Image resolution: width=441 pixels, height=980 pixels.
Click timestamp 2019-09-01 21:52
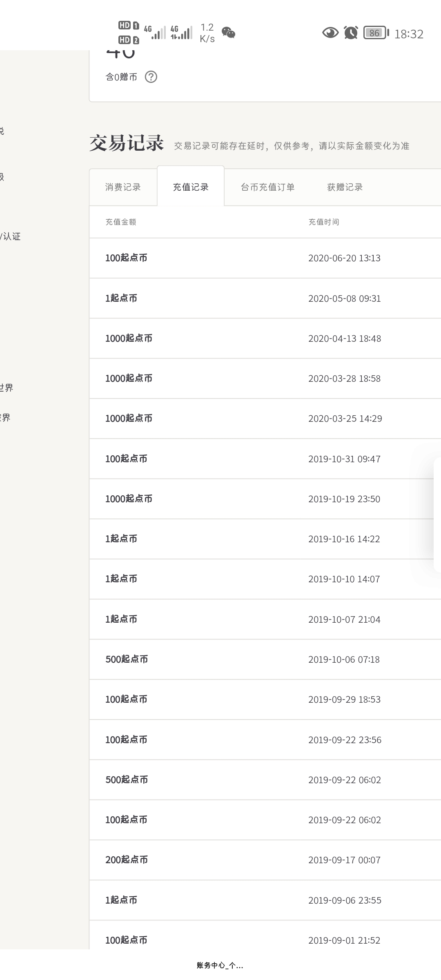[344, 940]
